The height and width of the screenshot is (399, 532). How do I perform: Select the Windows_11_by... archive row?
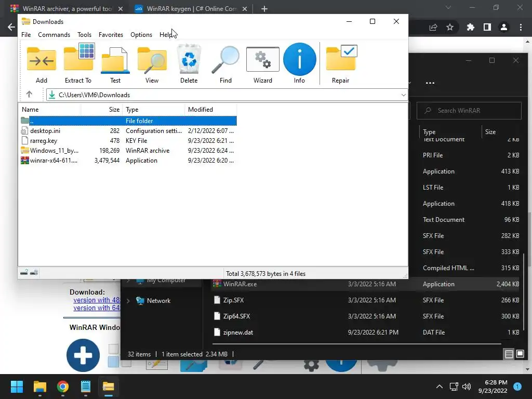pyautogui.click(x=128, y=150)
